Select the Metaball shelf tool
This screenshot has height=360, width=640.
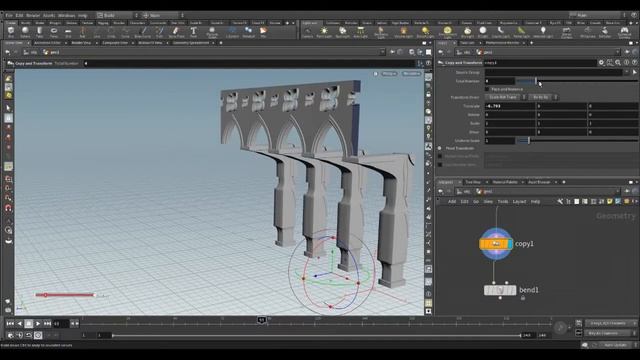pyautogui.click(x=248, y=32)
